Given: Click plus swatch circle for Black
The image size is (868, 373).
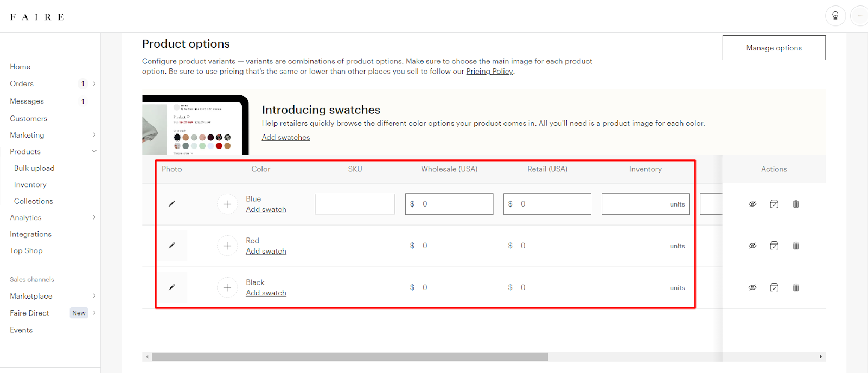Looking at the screenshot, I should click(227, 288).
